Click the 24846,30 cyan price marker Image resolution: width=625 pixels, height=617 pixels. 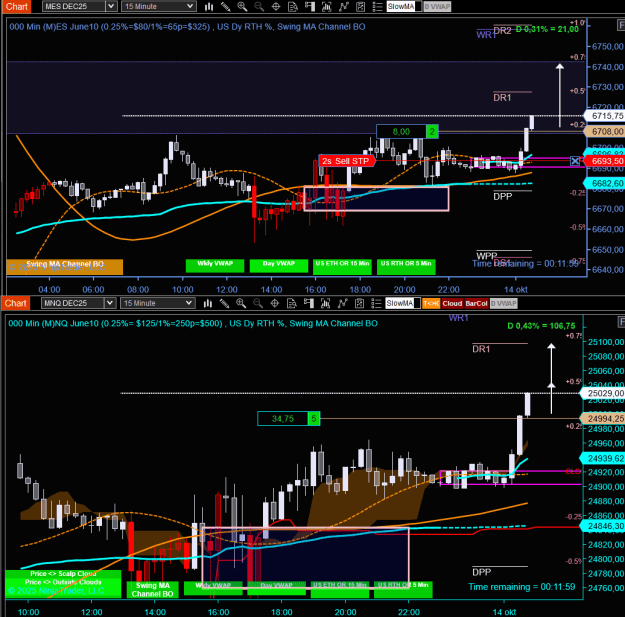[x=602, y=526]
